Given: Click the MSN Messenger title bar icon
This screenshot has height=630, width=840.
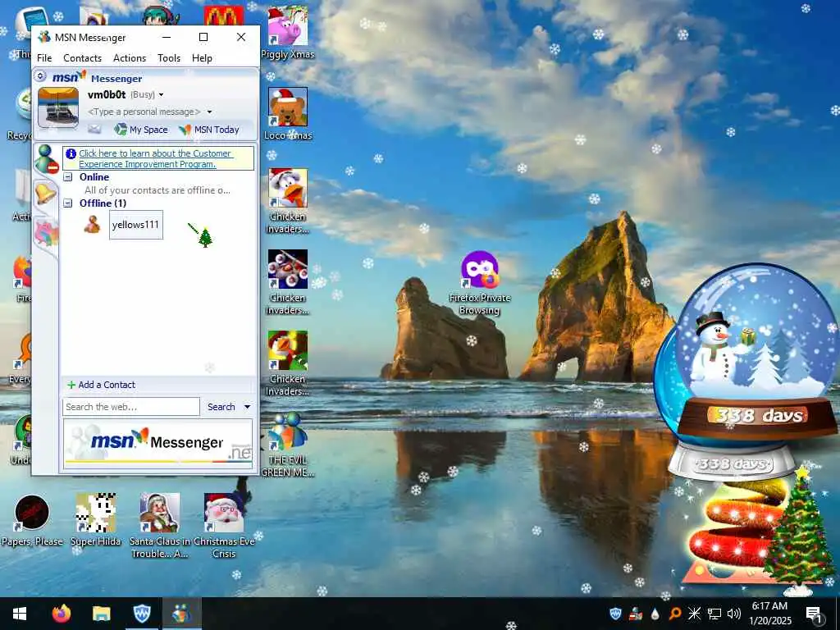Looking at the screenshot, I should tap(44, 37).
